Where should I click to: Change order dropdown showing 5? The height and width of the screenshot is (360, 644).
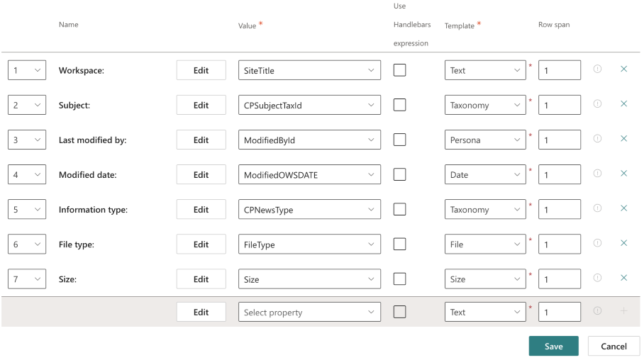27,209
